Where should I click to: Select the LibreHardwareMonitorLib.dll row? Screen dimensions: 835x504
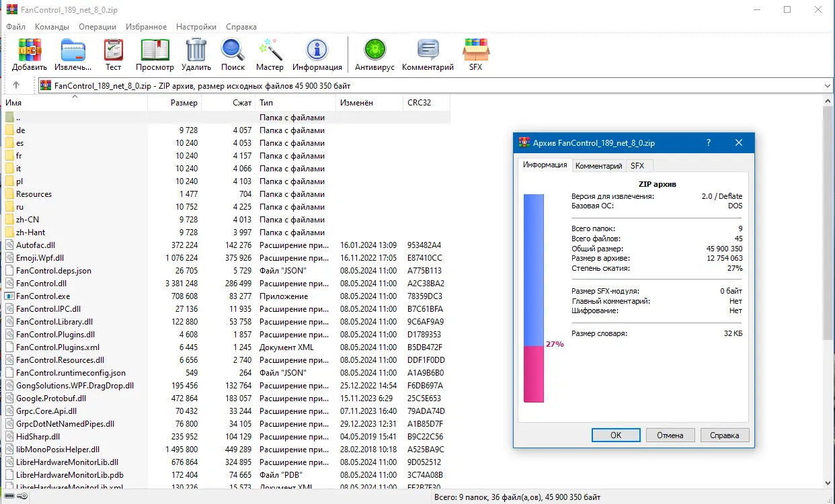click(x=225, y=462)
